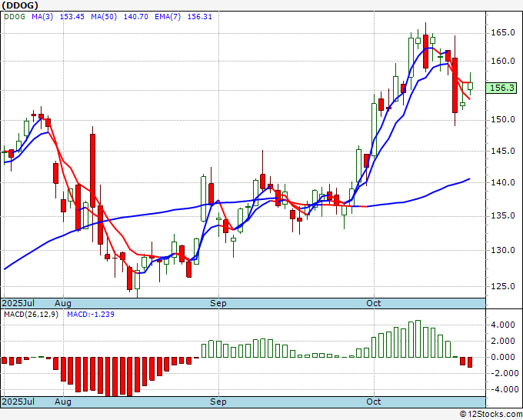Click the last green candlestick in October
Image resolution: width=523 pixels, height=420 pixels.
tap(470, 85)
